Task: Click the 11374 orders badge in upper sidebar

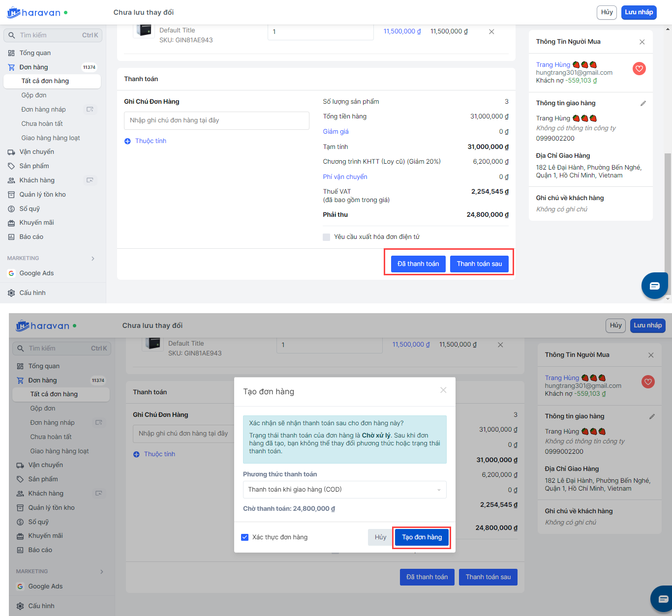Action: pyautogui.click(x=89, y=67)
